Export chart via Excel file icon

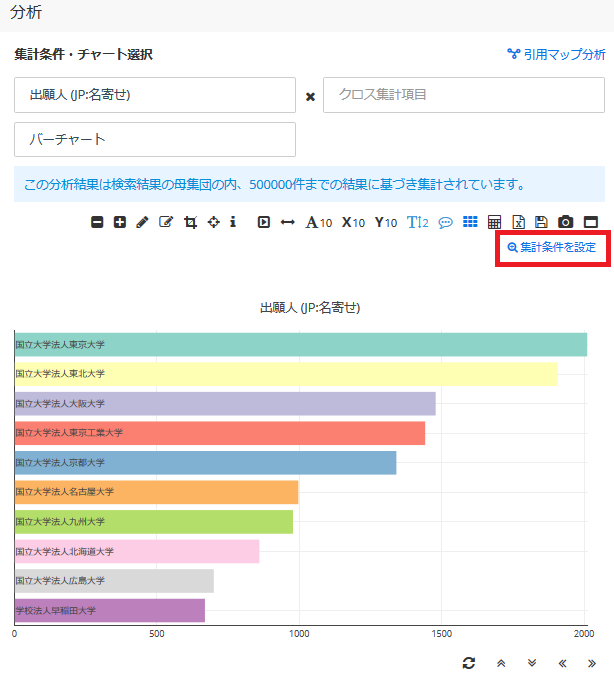tap(518, 222)
